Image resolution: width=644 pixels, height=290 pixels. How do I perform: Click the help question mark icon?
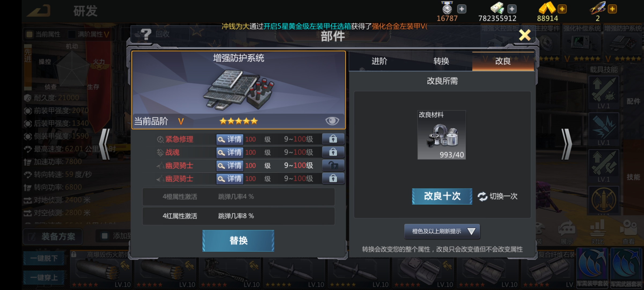pyautogui.click(x=146, y=34)
